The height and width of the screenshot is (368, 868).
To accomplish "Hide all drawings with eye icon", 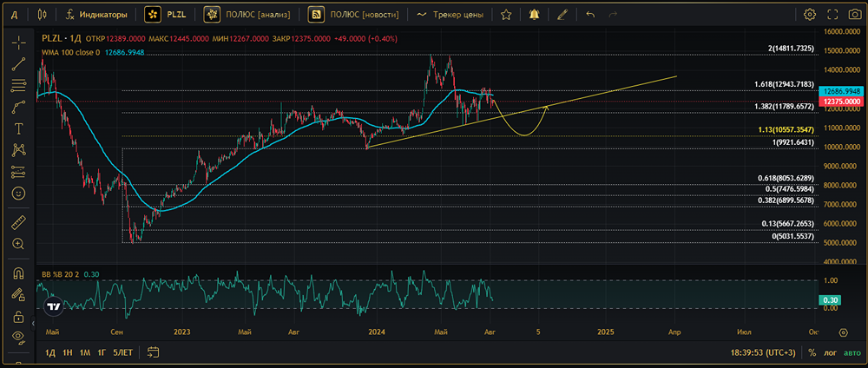I will click(x=19, y=337).
